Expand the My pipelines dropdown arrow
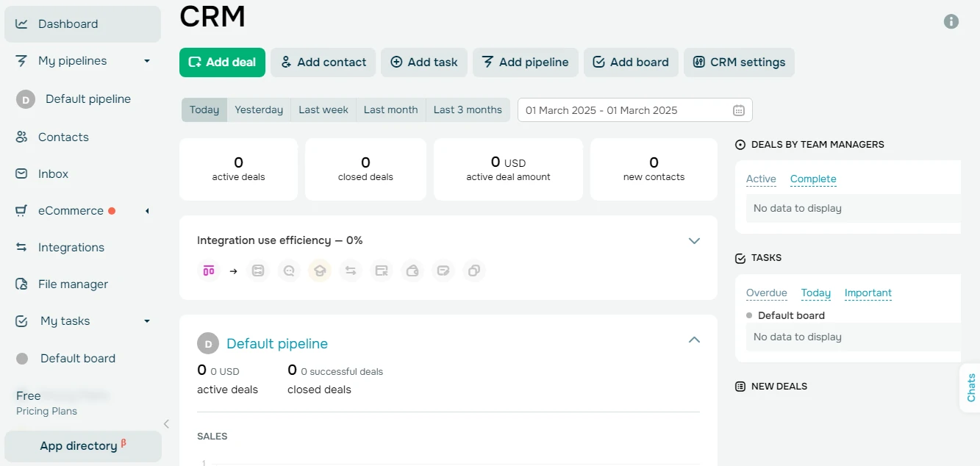The height and width of the screenshot is (466, 980). (x=147, y=61)
